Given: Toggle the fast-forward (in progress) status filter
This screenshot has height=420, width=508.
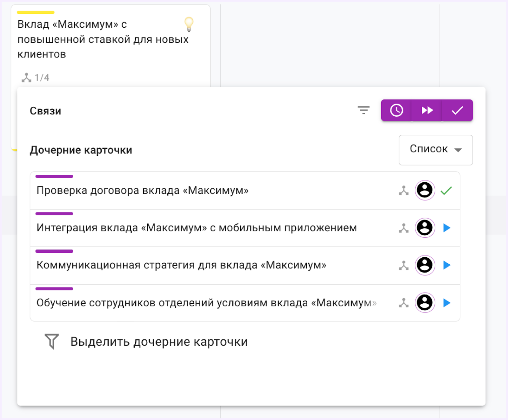Looking at the screenshot, I should click(x=427, y=110).
